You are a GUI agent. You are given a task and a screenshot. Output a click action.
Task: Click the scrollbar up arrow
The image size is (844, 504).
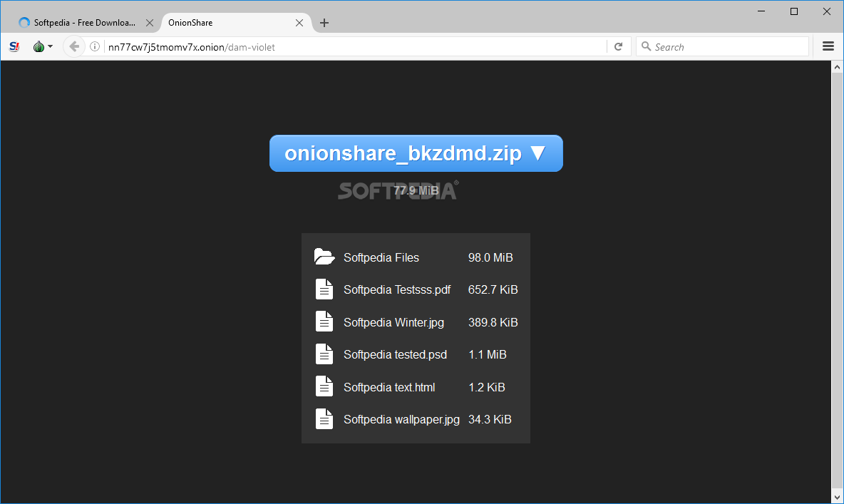click(837, 67)
